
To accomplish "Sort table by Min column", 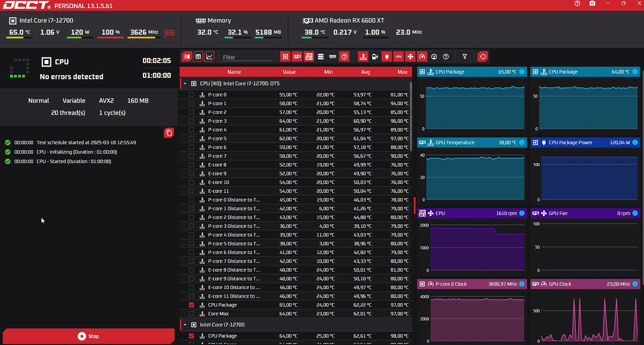I will [328, 72].
